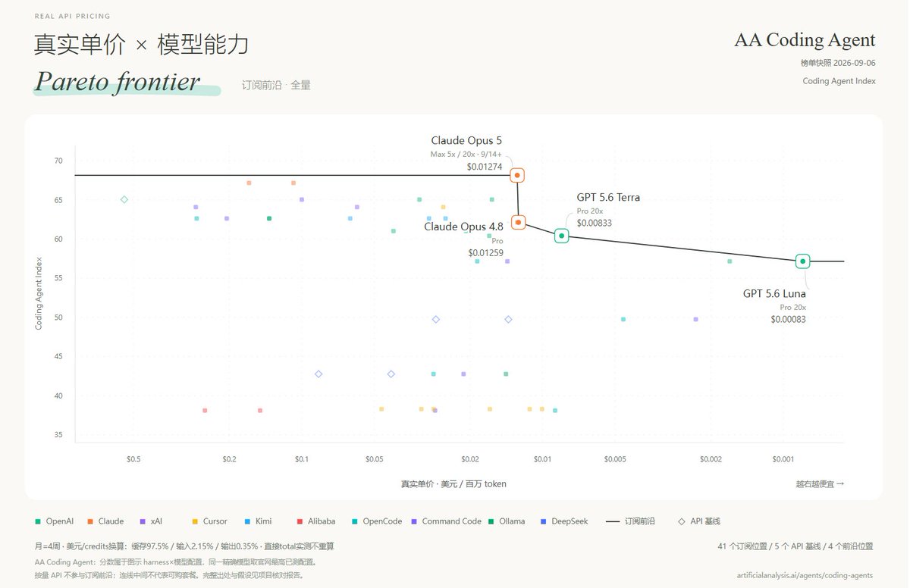Click the 'Pro 20x' note under GPT 5.6 Luna
This screenshot has height=588, width=910.
click(792, 307)
